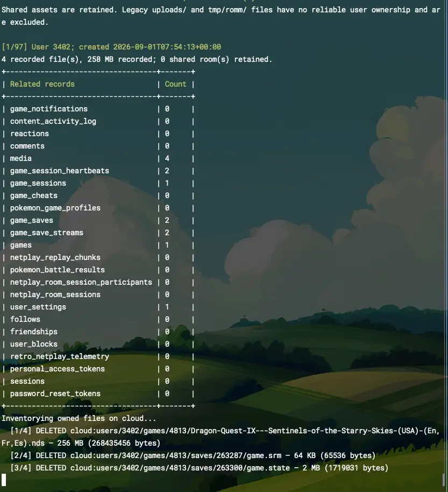Click the retro_netplay_telemetry entry
The height and width of the screenshot is (492, 448).
coord(60,356)
